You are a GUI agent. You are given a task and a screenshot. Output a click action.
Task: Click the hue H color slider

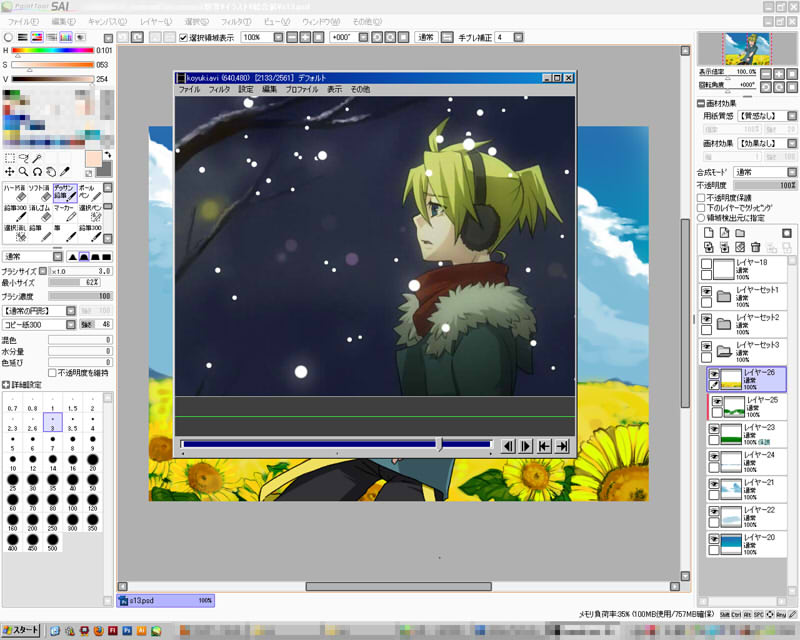coord(53,51)
